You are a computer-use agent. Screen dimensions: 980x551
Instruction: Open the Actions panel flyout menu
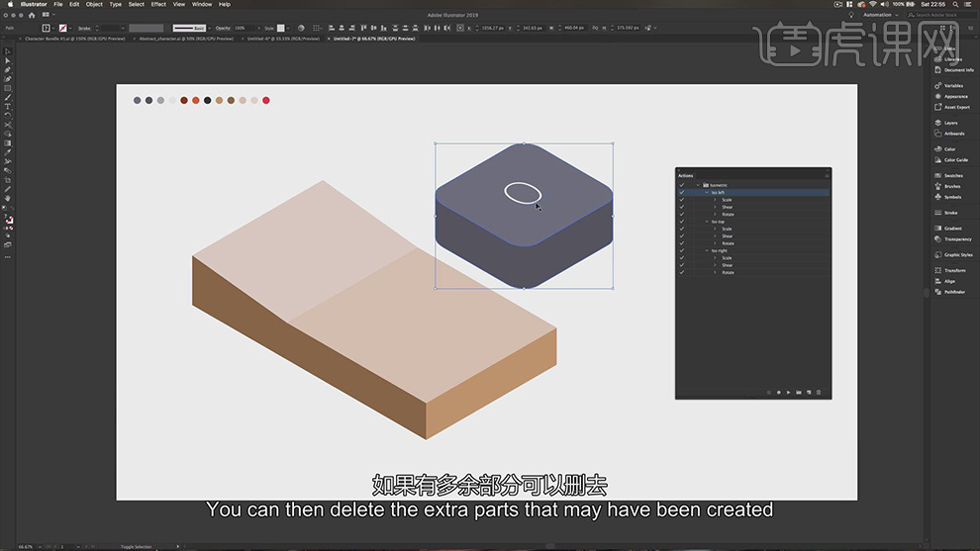[827, 175]
